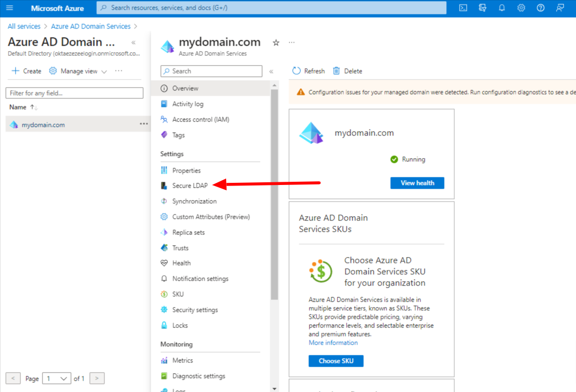Open Secure LDAP settings

click(x=190, y=186)
